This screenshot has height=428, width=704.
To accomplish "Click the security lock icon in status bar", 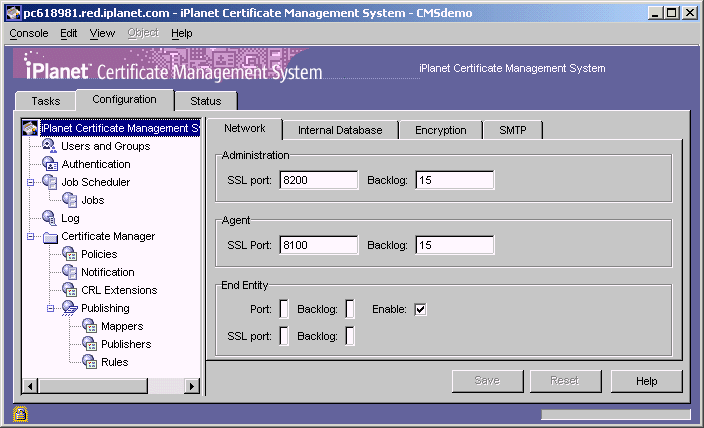I will (20, 414).
